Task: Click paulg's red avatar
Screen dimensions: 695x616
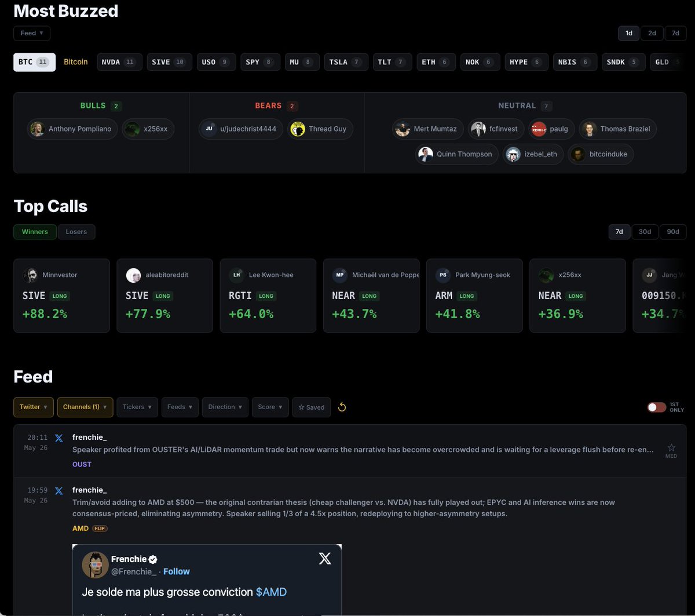Action: (539, 129)
